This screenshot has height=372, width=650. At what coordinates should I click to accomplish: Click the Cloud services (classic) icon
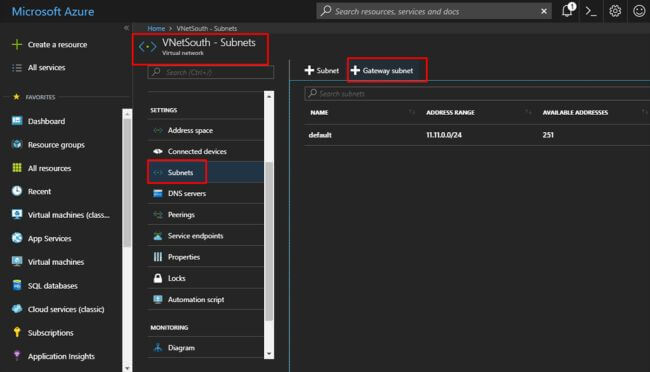point(17,309)
